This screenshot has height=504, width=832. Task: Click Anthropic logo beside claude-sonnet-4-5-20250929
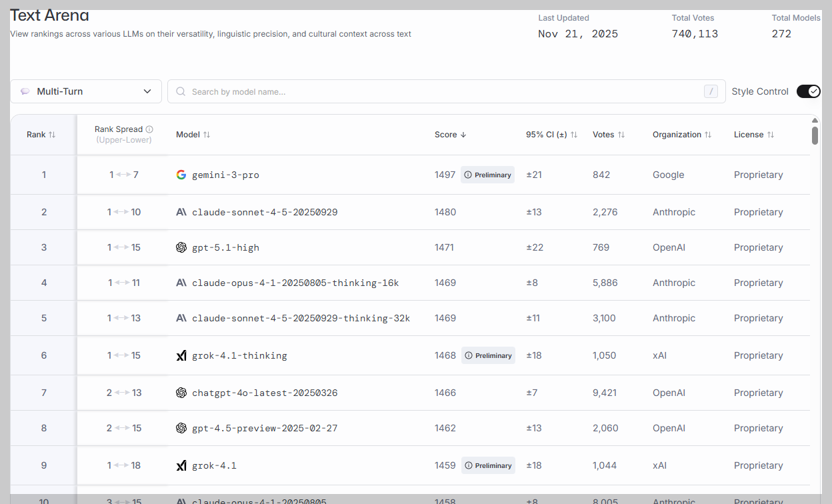click(181, 212)
